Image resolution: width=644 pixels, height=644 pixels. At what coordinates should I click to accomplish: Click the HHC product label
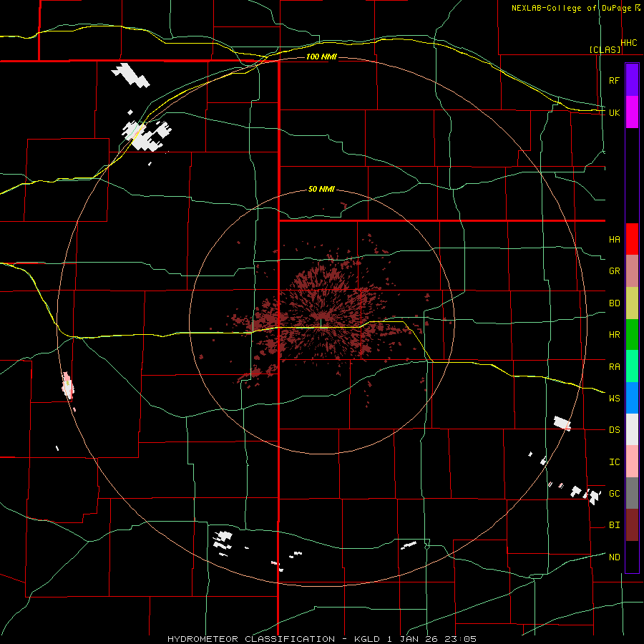click(629, 43)
